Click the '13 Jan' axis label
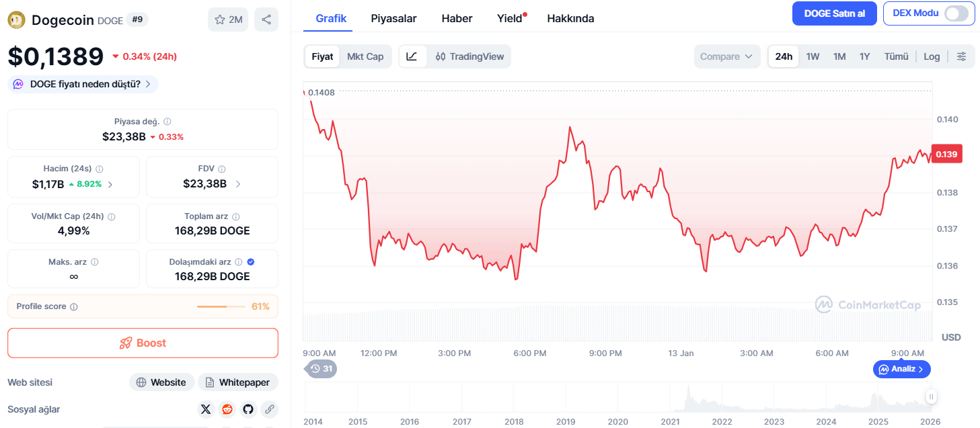 tap(681, 353)
